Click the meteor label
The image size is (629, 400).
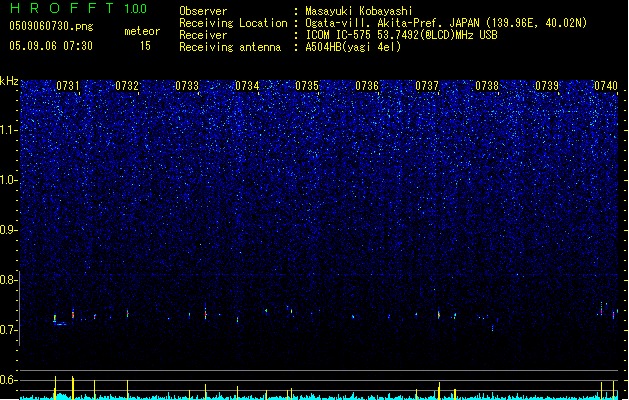coord(142,31)
